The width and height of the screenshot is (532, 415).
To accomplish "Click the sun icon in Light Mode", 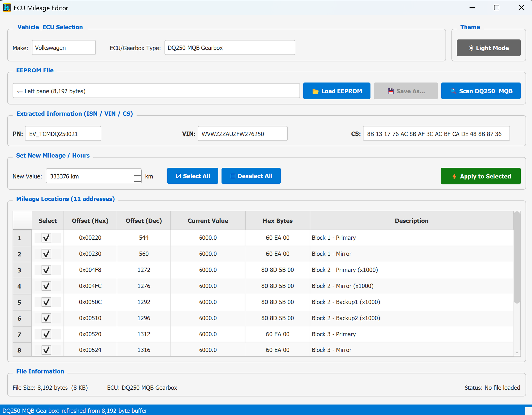I will coord(471,48).
